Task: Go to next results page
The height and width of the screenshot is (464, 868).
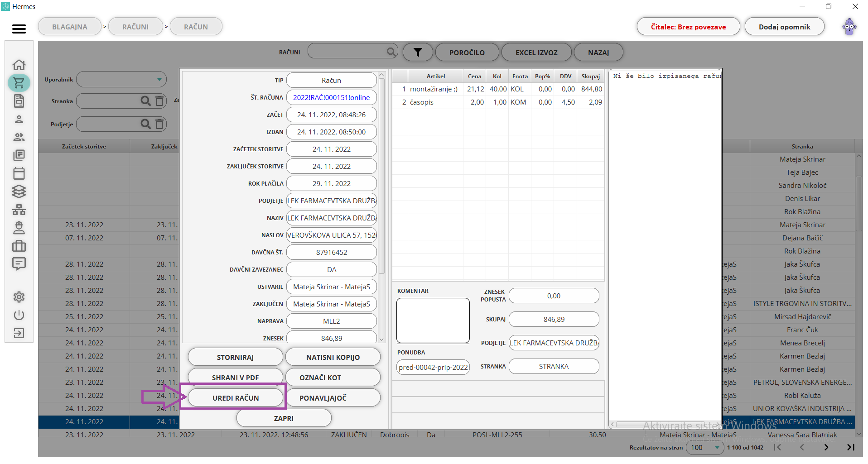Action: tap(826, 447)
